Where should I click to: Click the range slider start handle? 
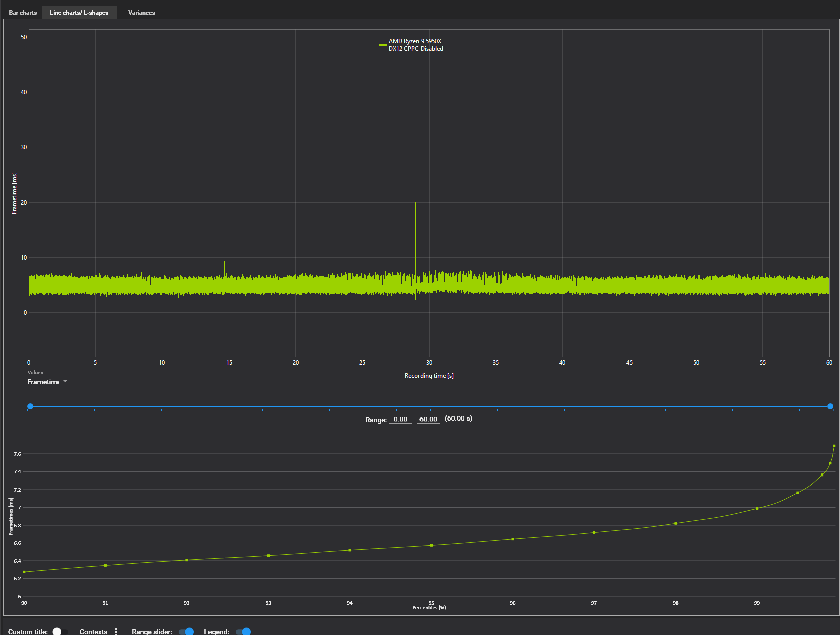pos(30,406)
